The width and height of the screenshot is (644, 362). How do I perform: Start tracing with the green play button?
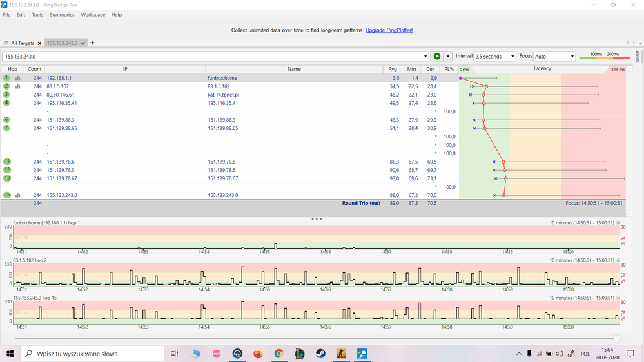(436, 56)
